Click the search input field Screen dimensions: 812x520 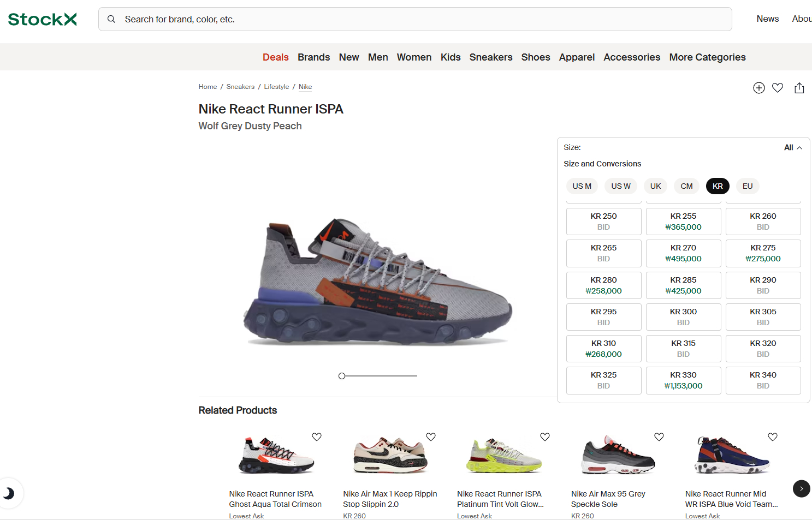click(x=415, y=20)
